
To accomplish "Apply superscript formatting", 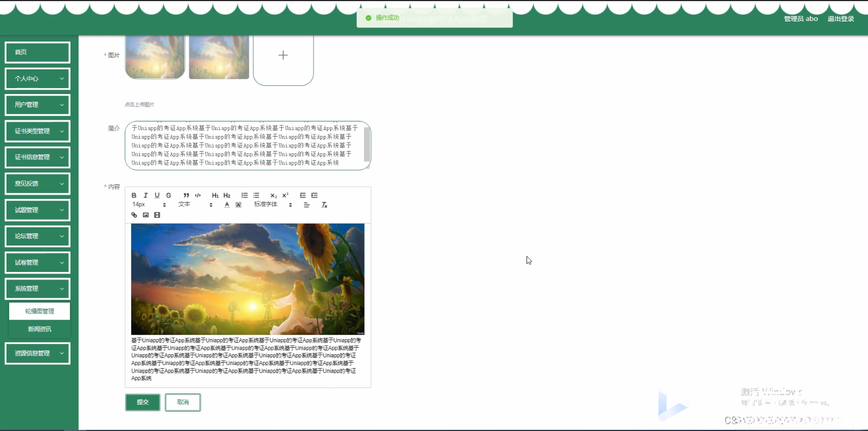I will (286, 196).
